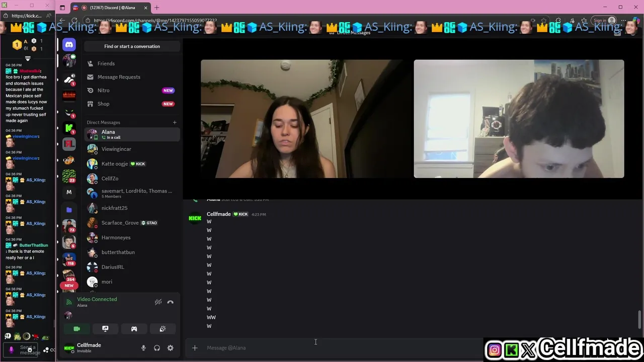Toggle deafen headphones icon
This screenshot has height=362, width=644.
(x=157, y=348)
